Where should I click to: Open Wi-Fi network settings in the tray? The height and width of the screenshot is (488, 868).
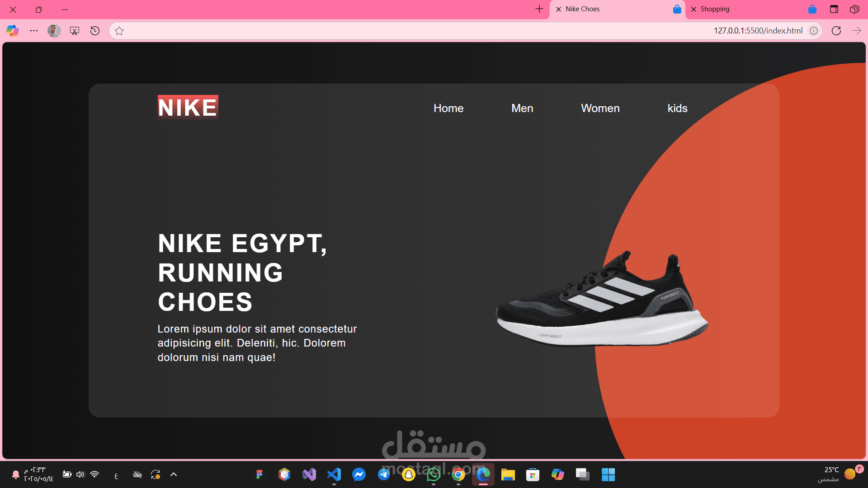tap(94, 474)
